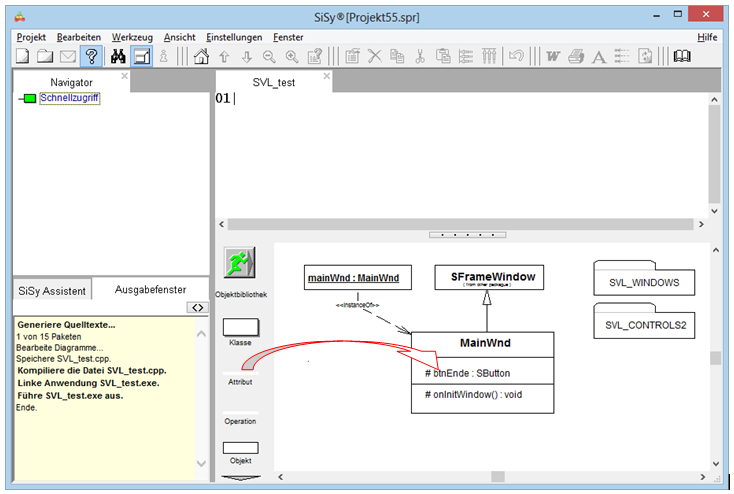The height and width of the screenshot is (494, 734).
Task: Switch to the SiSy Assistent tab
Action: coord(52,290)
